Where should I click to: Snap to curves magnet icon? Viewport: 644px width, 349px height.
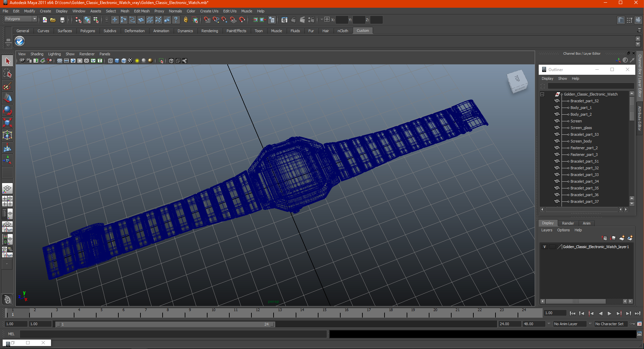(216, 20)
